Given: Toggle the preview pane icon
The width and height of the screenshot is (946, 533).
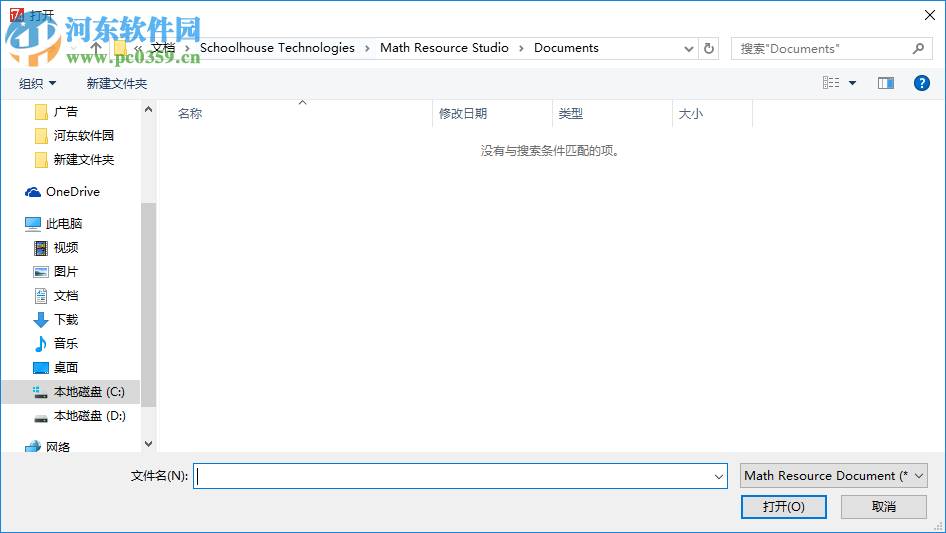Looking at the screenshot, I should pos(886,83).
